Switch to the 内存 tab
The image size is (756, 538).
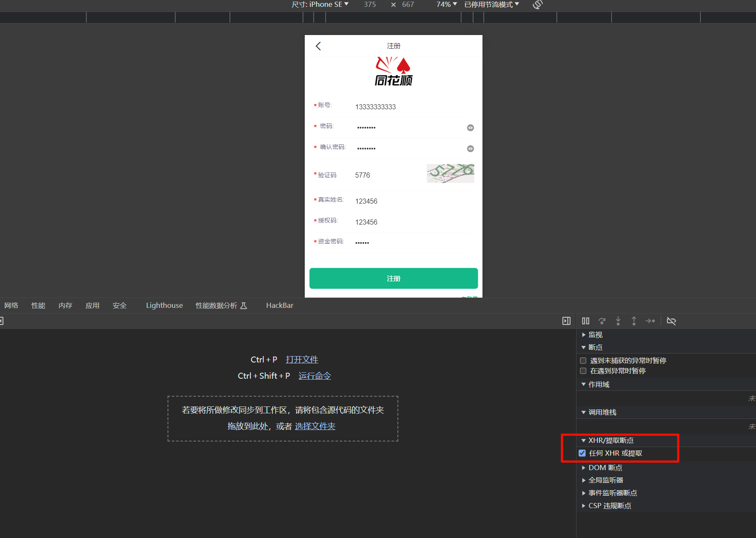[65, 305]
